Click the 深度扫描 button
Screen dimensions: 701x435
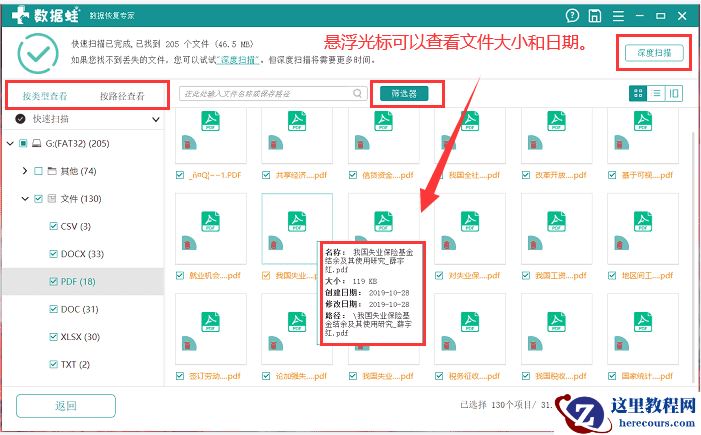654,53
